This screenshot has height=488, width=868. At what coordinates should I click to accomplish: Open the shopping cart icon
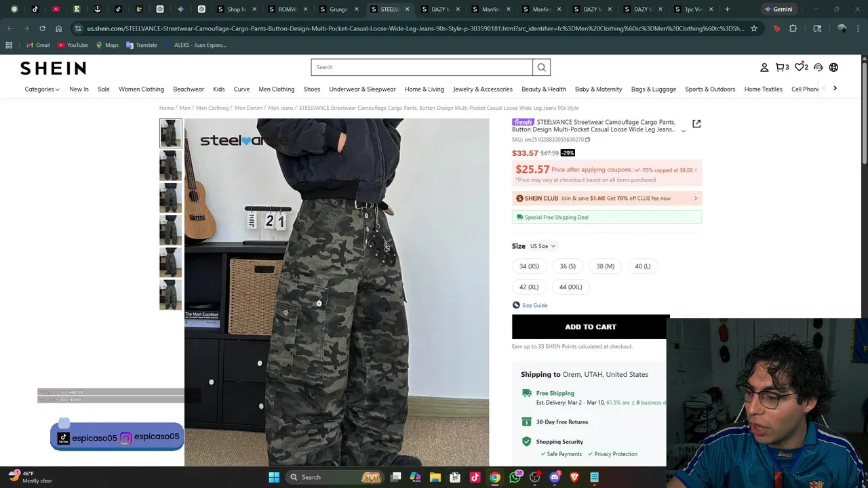coord(782,67)
